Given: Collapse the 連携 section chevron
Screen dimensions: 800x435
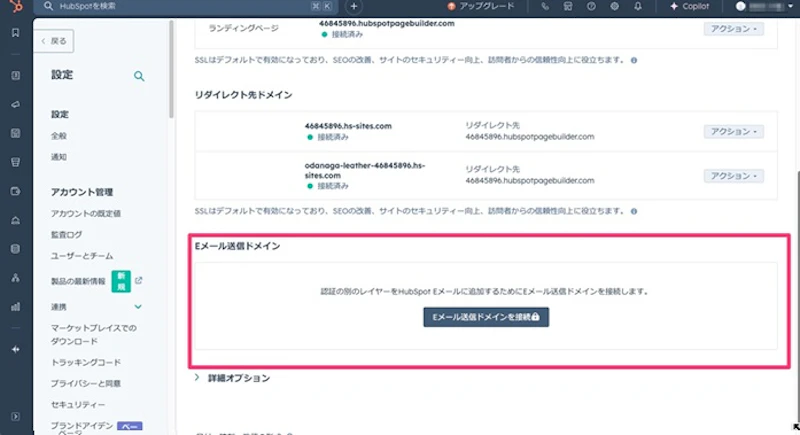Looking at the screenshot, I should (x=138, y=307).
